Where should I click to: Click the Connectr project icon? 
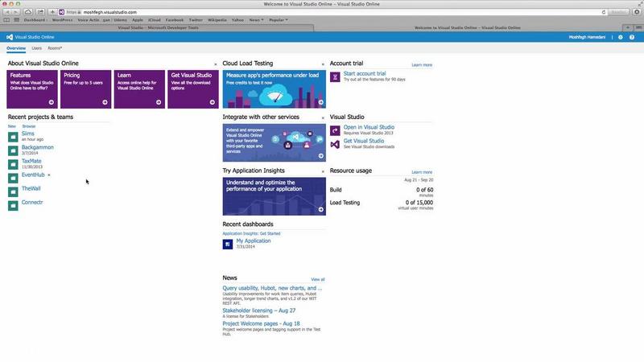click(13, 205)
